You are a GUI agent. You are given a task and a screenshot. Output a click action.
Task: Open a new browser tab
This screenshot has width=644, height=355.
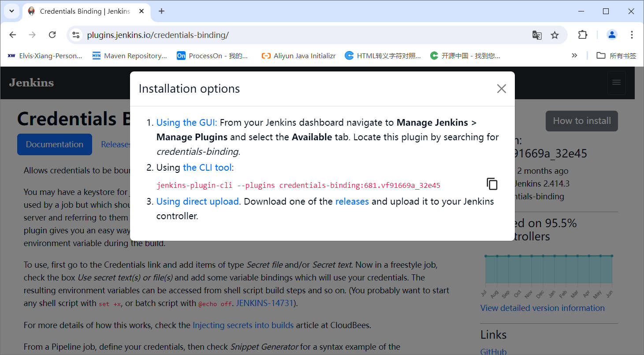point(161,11)
